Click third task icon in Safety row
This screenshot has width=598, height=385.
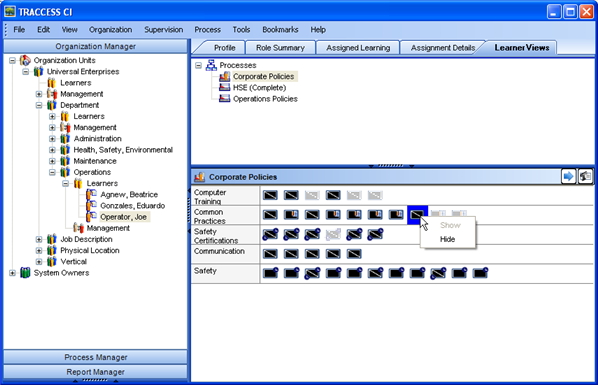point(312,273)
